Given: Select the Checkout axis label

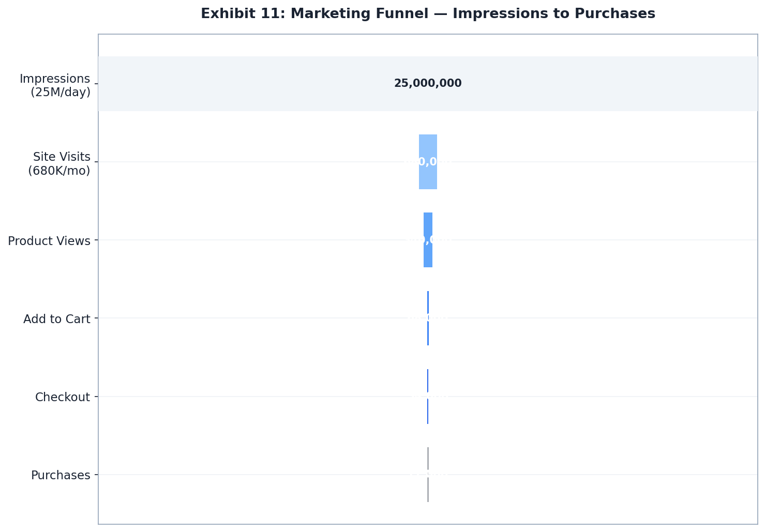Looking at the screenshot, I should [x=63, y=397].
